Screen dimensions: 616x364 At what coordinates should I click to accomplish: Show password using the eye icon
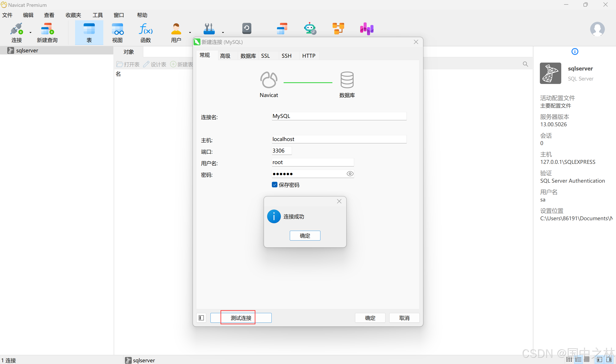point(350,174)
